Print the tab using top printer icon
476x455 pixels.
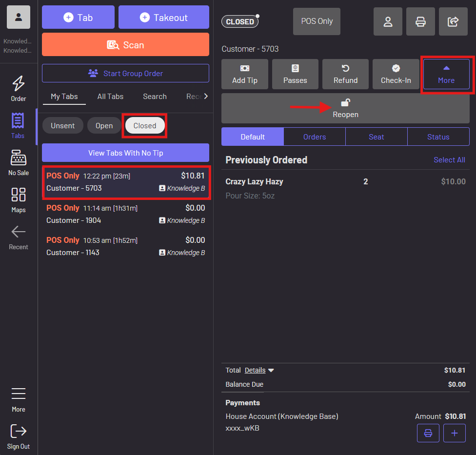click(420, 21)
